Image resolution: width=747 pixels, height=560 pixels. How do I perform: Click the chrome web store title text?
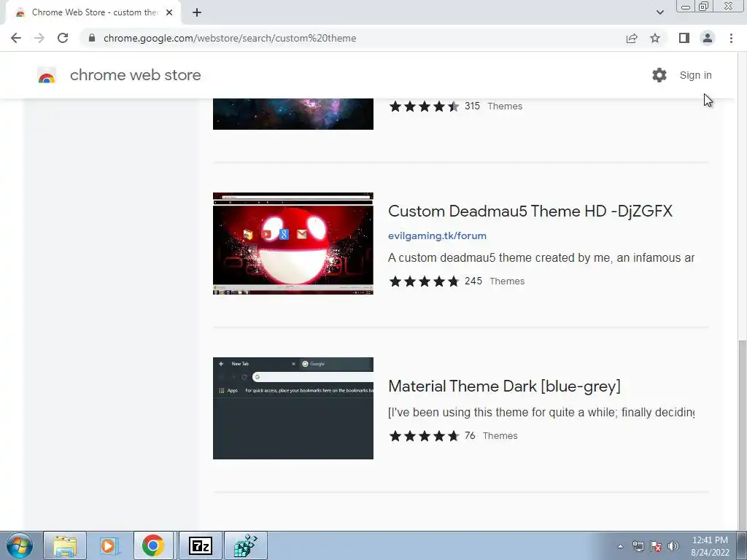coord(135,75)
